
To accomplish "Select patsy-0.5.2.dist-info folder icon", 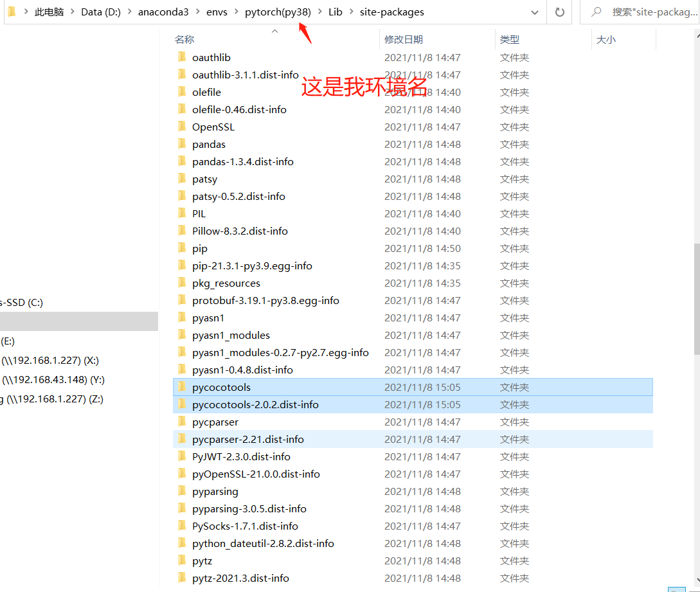I will (x=182, y=195).
